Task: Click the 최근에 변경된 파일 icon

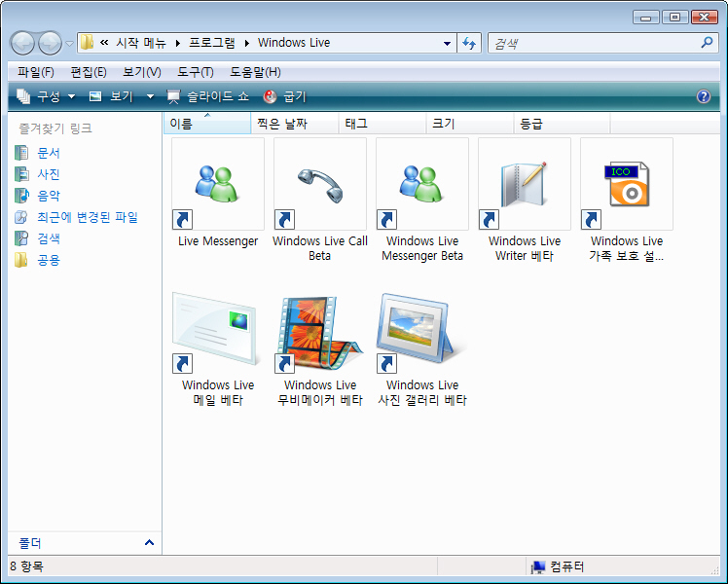Action: pos(21,217)
